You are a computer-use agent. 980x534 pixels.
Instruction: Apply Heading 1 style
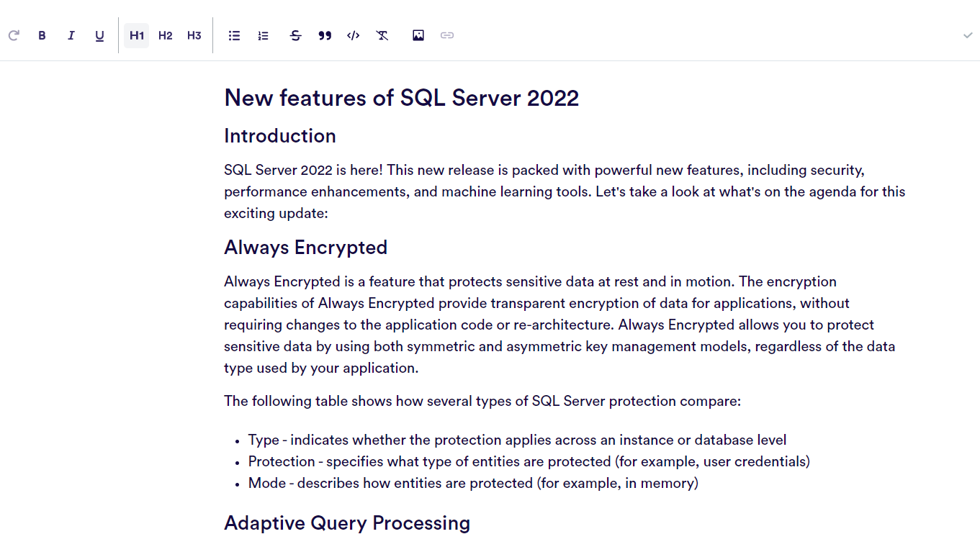(x=137, y=35)
